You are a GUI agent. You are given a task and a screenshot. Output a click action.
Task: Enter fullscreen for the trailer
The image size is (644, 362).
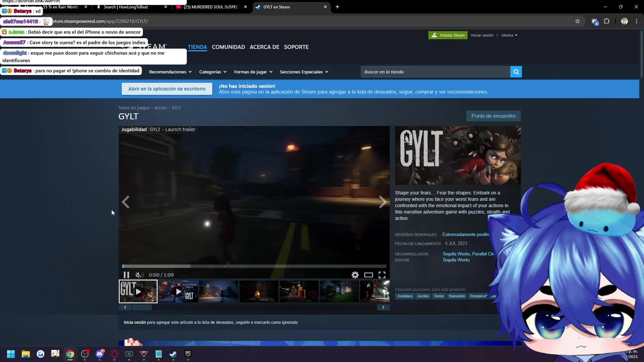coord(382,275)
